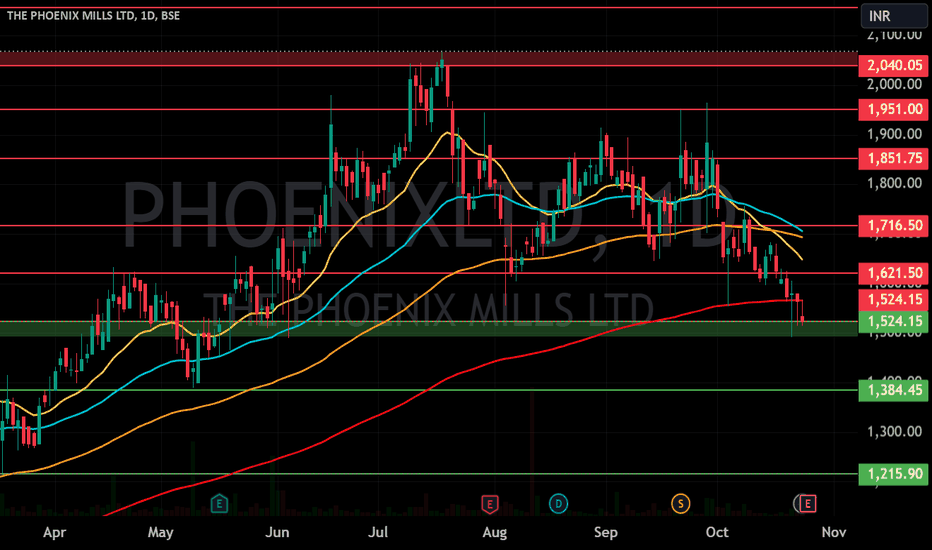
Task: Click the Jul label on time axis
Action: pos(378,532)
